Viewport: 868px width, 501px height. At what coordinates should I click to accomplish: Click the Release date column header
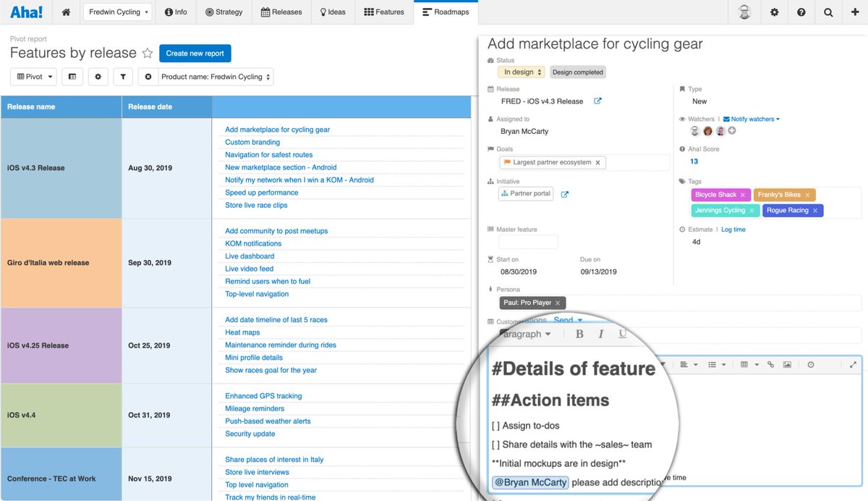pos(167,106)
